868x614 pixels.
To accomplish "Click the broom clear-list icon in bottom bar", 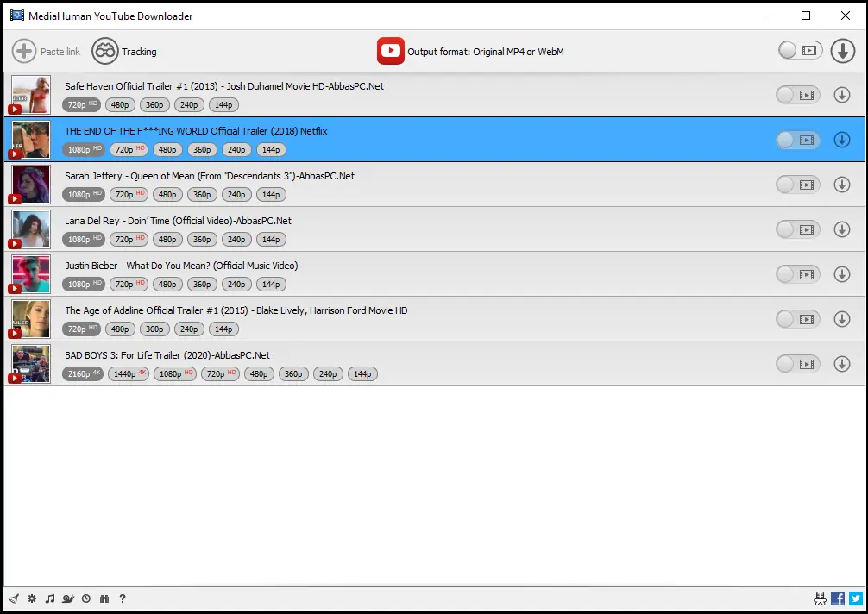I will click(x=14, y=598).
